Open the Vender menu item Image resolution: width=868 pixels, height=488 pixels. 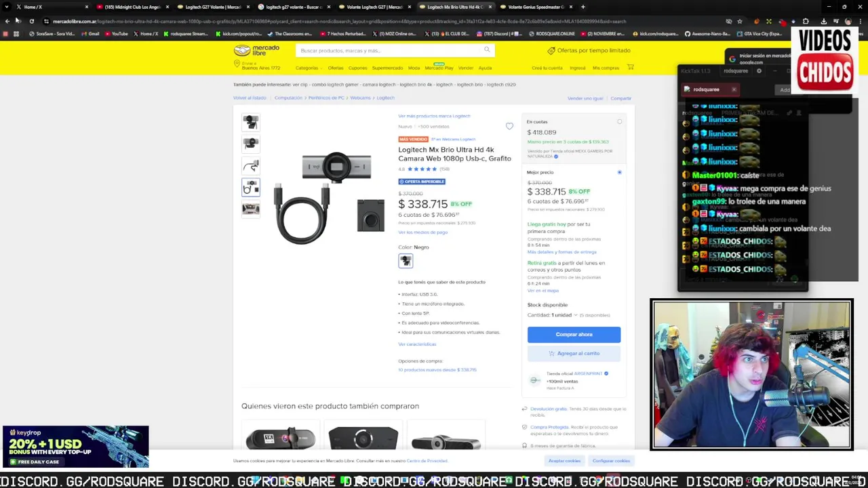point(465,68)
